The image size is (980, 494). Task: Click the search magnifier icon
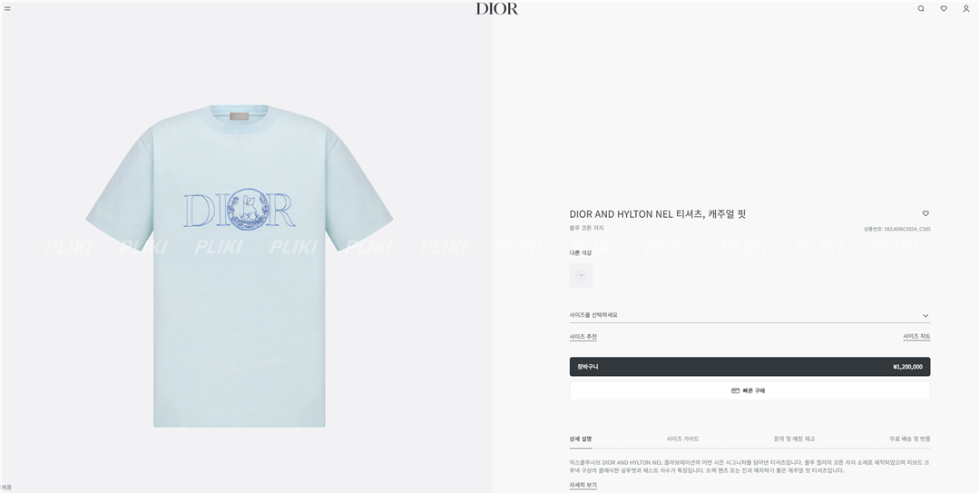921,9
